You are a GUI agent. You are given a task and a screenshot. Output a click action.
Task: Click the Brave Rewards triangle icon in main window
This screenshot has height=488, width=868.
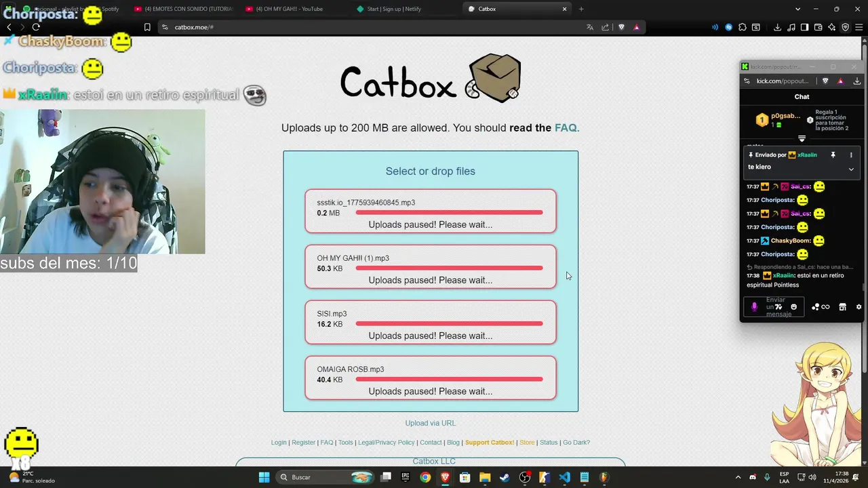pyautogui.click(x=637, y=27)
